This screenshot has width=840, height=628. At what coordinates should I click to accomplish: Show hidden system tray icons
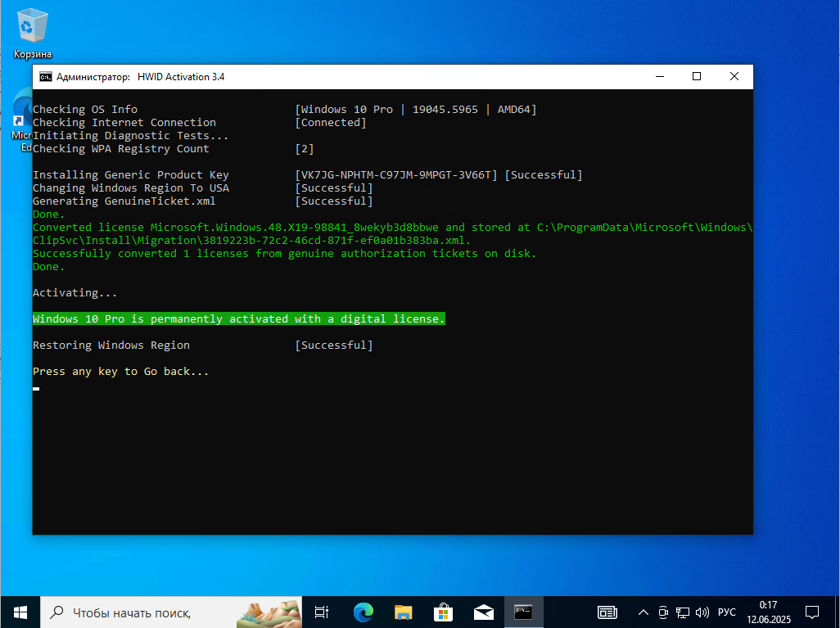(644, 612)
